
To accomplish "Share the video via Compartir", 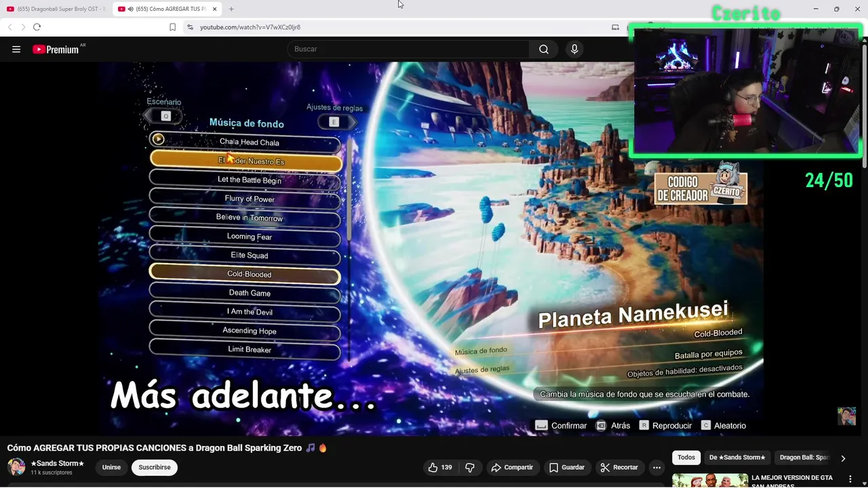I will coord(512,468).
